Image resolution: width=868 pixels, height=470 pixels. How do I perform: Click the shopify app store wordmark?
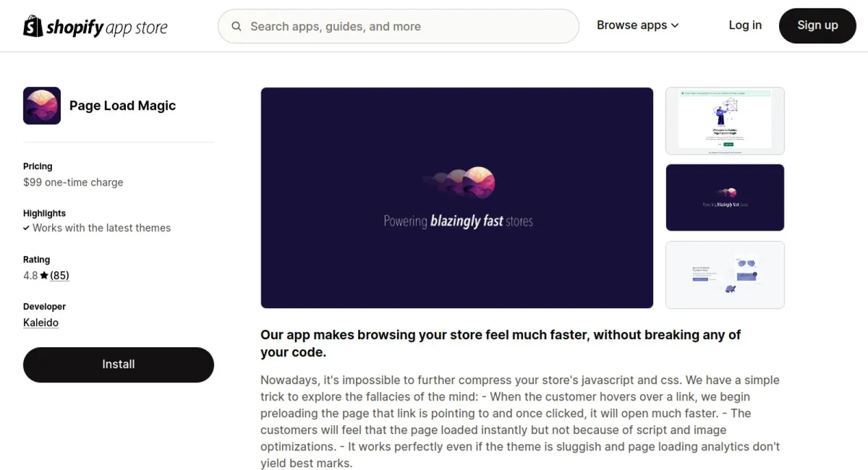(x=107, y=28)
